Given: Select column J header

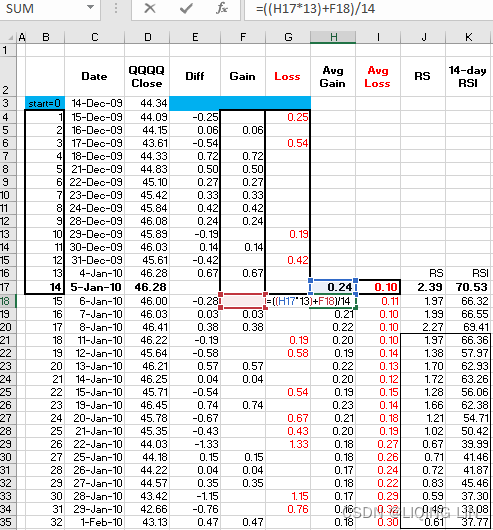Looking at the screenshot, I should 423,37.
